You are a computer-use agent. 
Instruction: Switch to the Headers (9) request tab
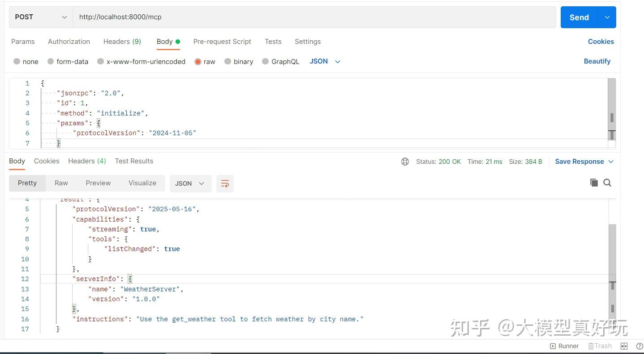pyautogui.click(x=122, y=41)
